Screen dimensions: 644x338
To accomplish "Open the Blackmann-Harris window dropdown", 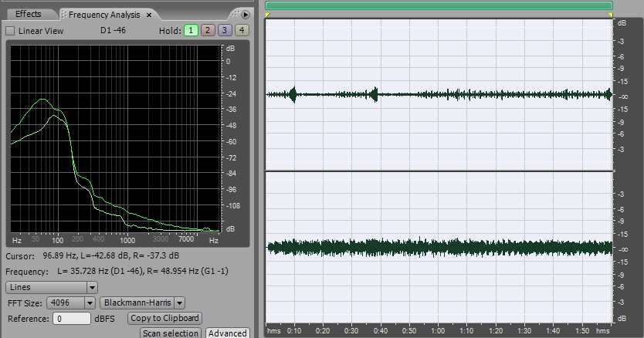I will pos(142,303).
